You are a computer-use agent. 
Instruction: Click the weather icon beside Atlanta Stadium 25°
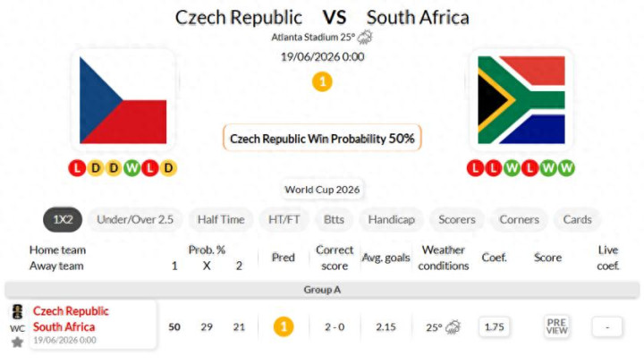click(365, 38)
